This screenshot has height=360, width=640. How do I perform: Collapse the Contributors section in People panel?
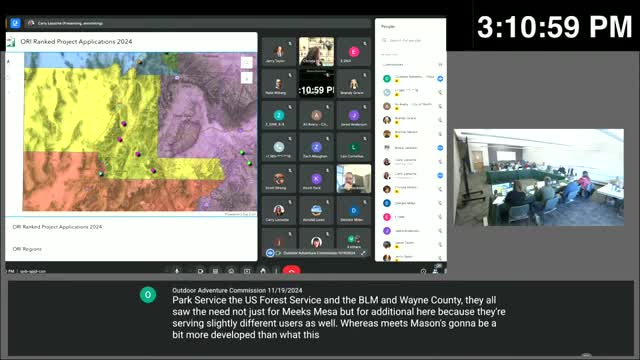(x=440, y=64)
